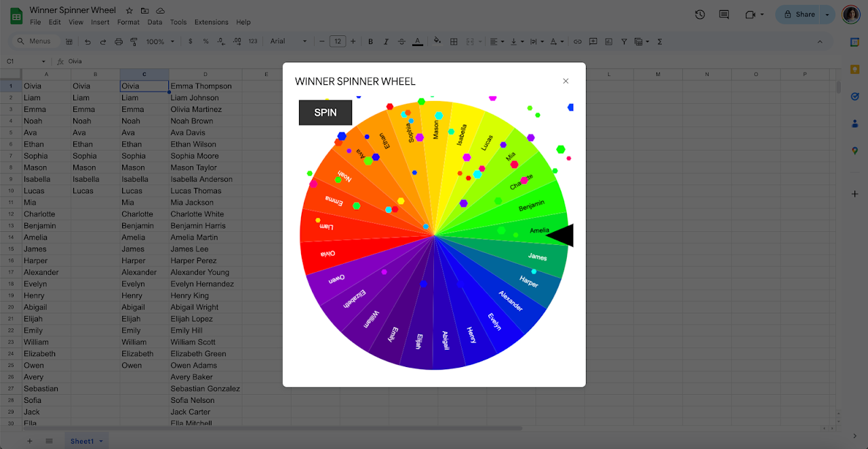Open Google Calendar in side panel

[x=854, y=42]
